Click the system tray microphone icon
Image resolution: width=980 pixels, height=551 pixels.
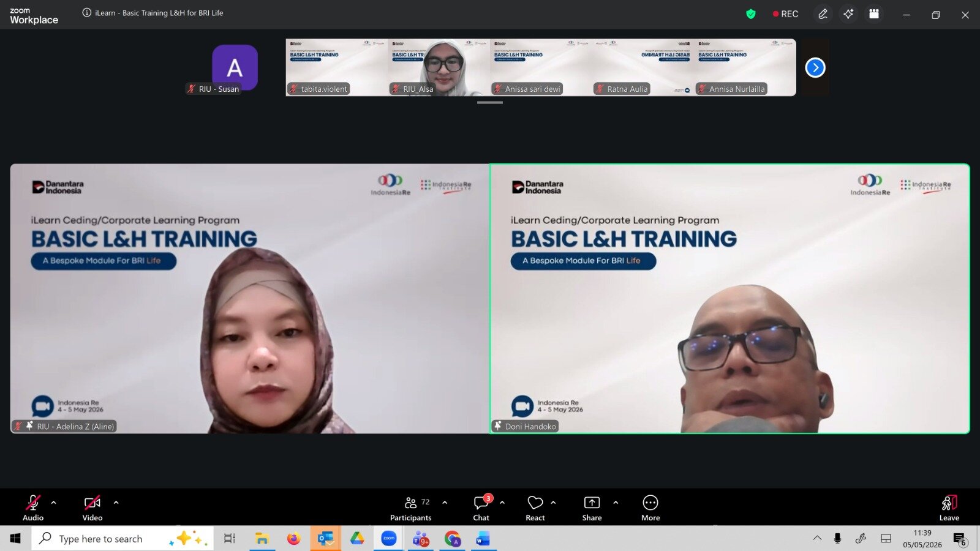[837, 539]
